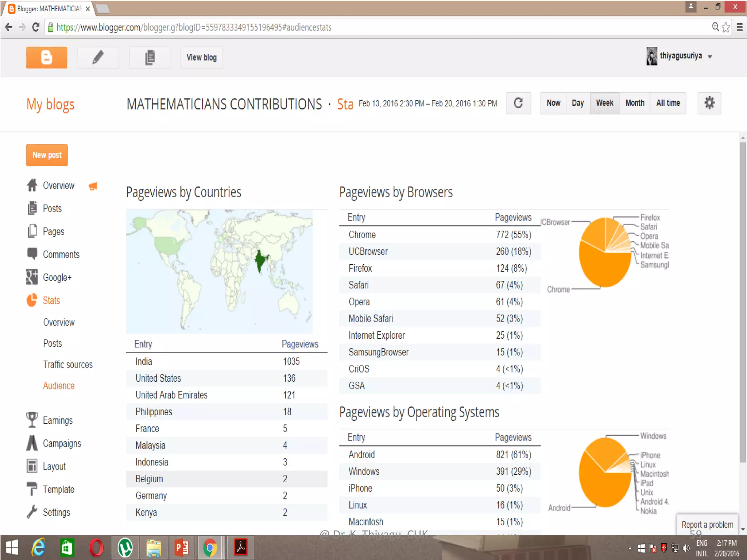Expand the system tray hidden icons arrow
Viewport: 747px width, 560px height.
coord(630,548)
